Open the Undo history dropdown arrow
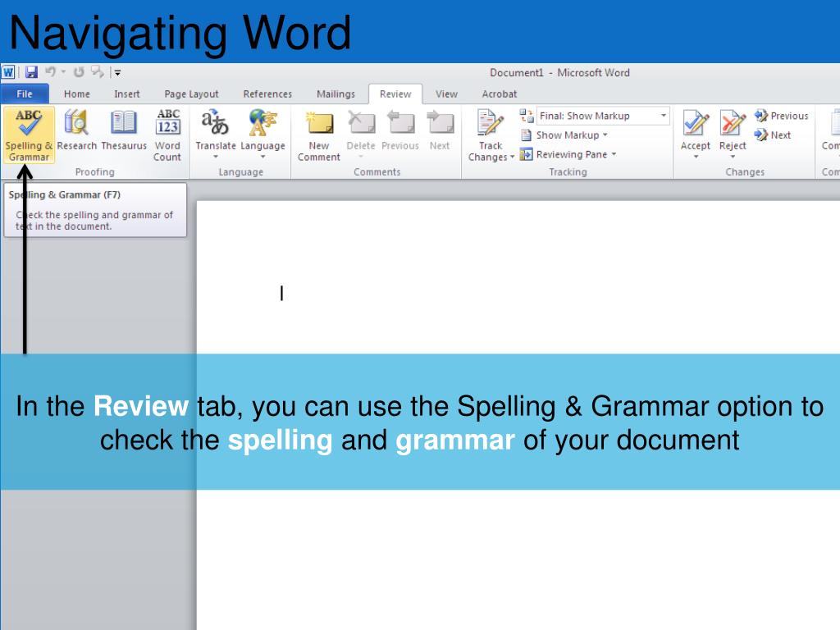The width and height of the screenshot is (840, 630). 63,71
